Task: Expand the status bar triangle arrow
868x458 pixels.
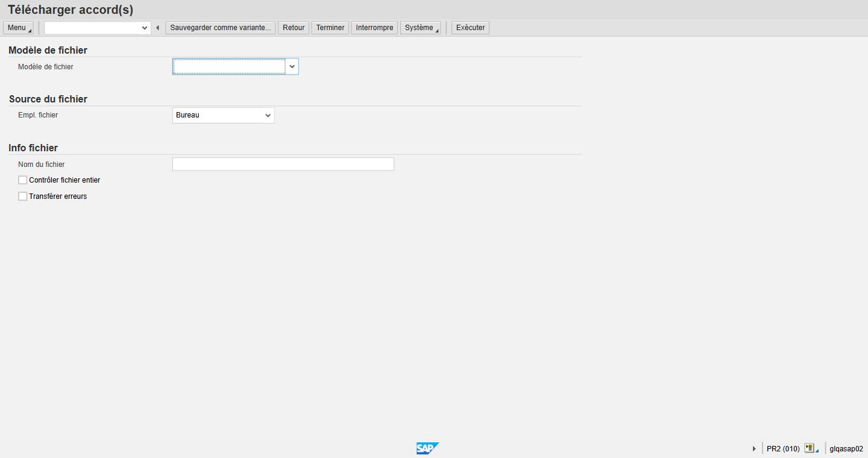Action: point(754,449)
